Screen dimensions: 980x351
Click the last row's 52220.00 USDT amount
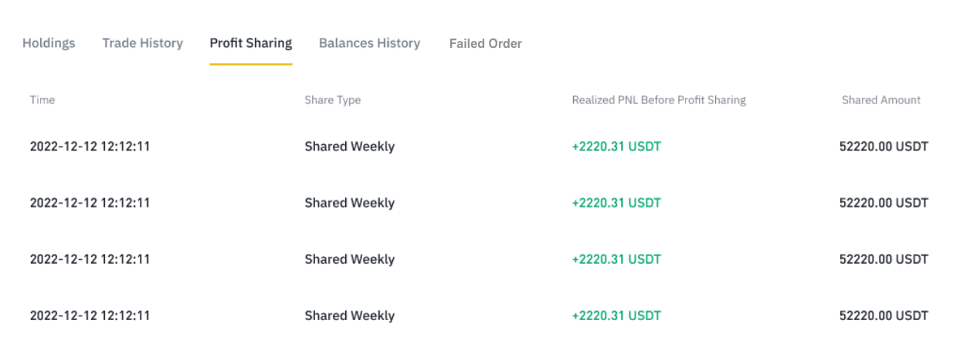tap(883, 316)
